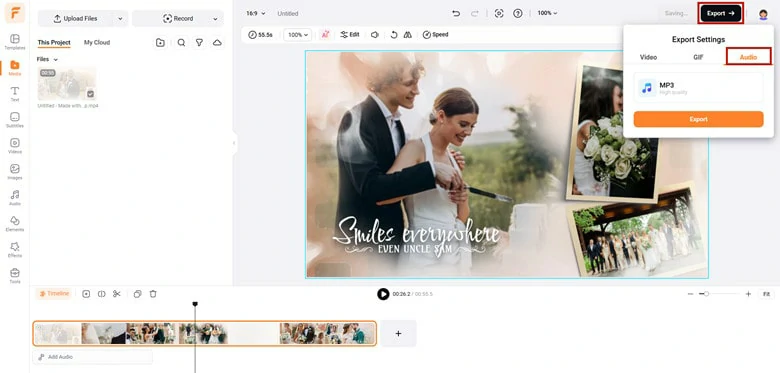Open the Audio sidebar panel
This screenshot has height=373, width=780.
pos(14,197)
